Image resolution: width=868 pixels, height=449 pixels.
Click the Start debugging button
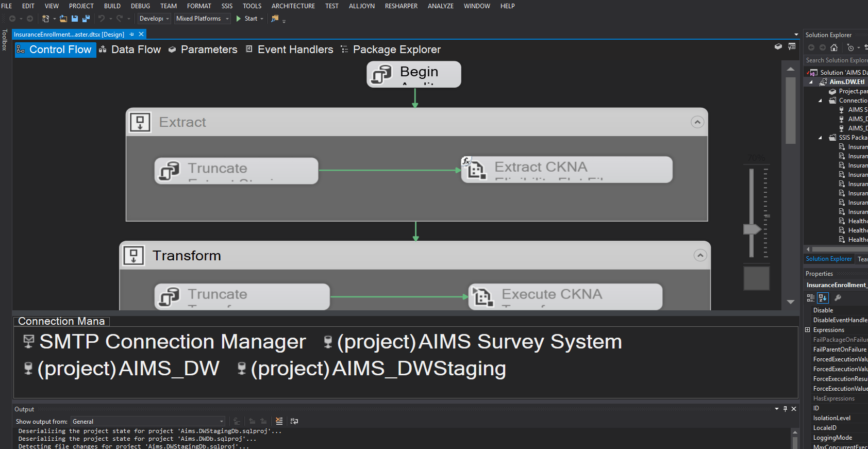[x=247, y=19]
